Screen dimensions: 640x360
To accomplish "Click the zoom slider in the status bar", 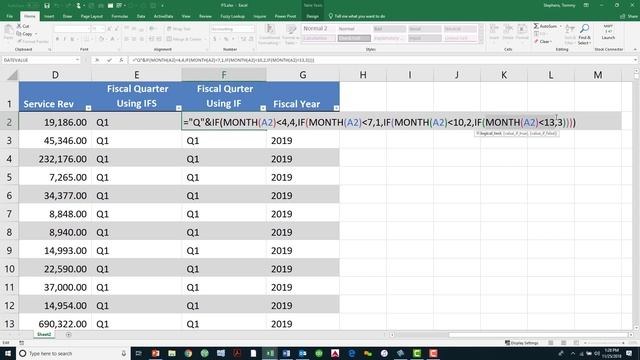I will click(605, 343).
